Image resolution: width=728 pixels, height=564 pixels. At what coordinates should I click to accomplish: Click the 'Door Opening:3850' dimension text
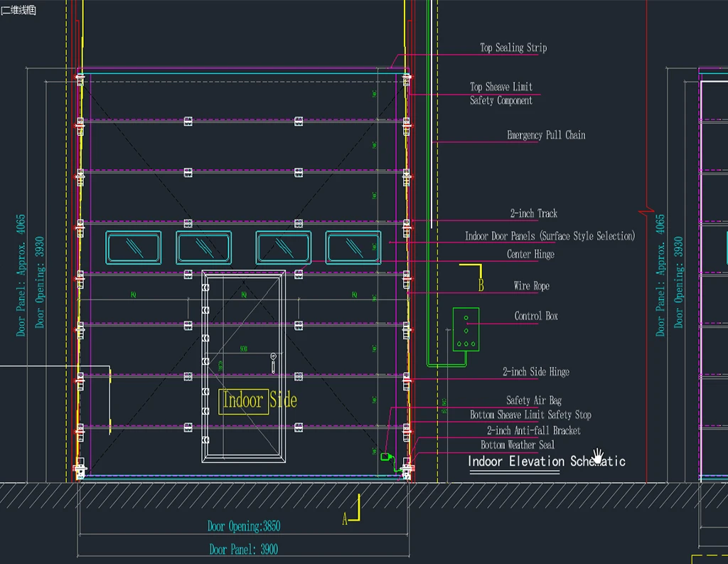tap(244, 526)
